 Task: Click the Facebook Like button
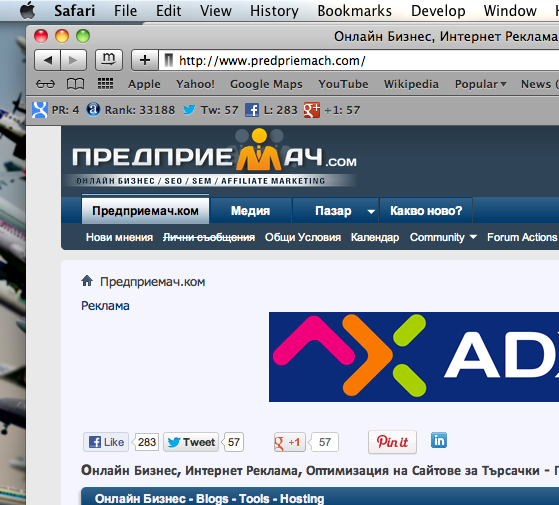[106, 442]
